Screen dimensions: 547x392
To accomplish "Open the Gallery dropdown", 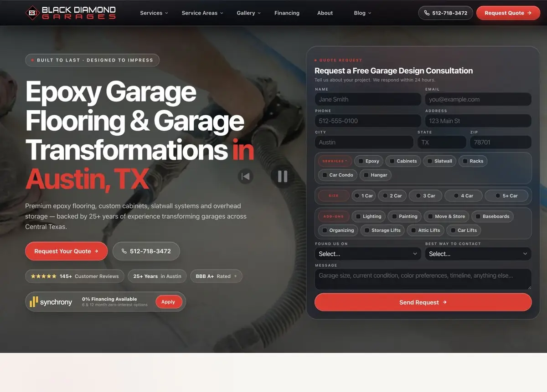I will 249,13.
